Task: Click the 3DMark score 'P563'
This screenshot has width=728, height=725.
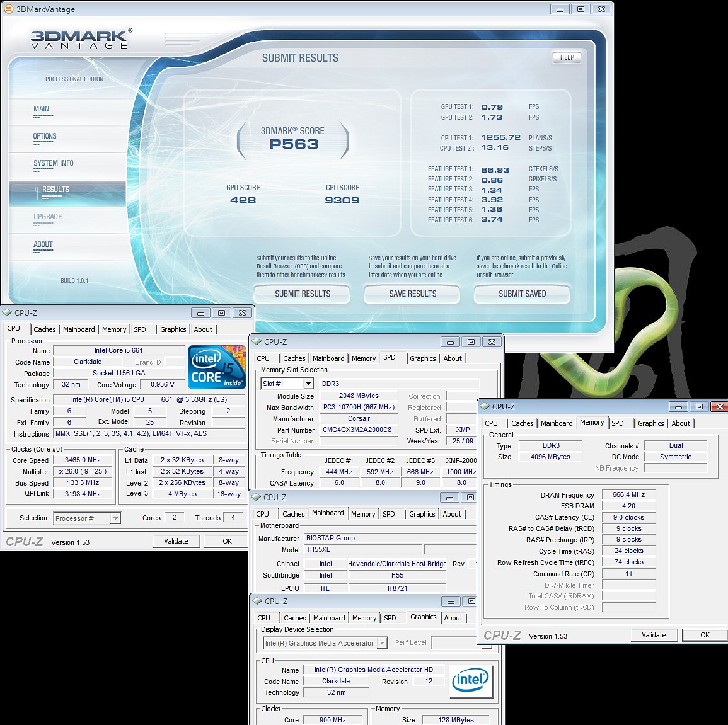Action: click(294, 144)
